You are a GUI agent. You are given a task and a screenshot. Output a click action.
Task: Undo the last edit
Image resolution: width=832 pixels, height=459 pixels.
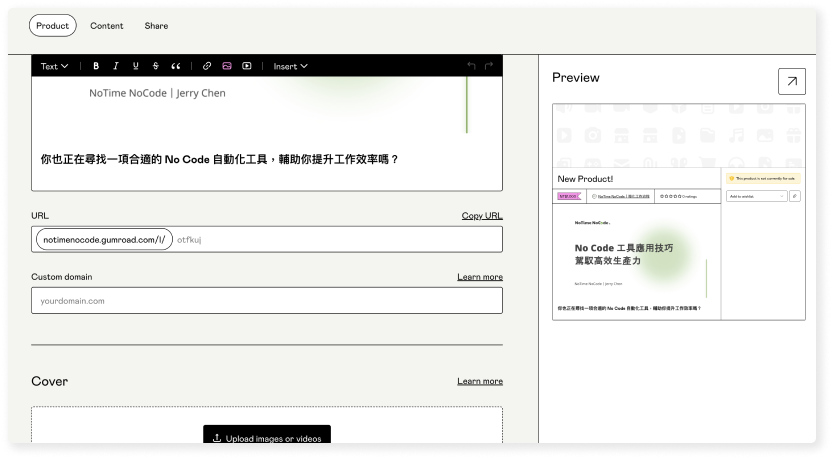(x=471, y=66)
